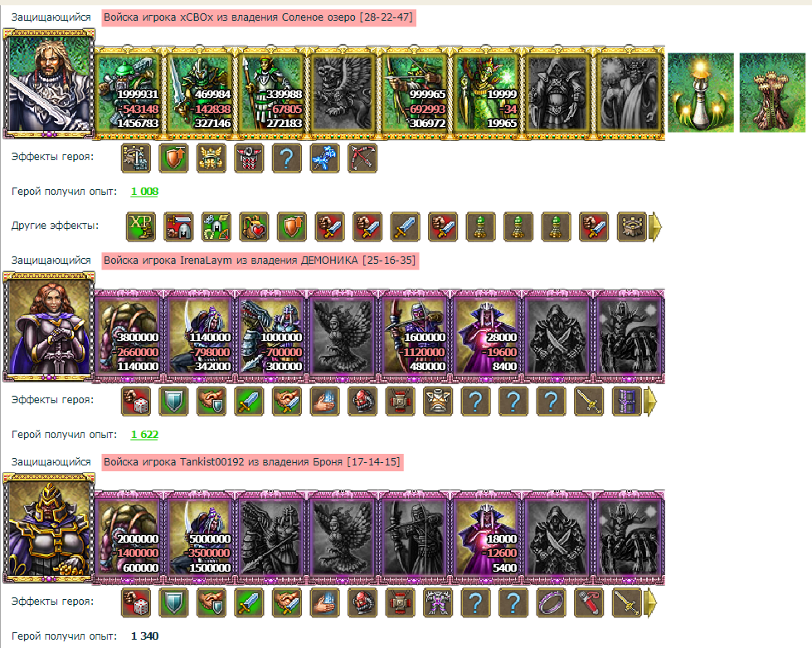Image resolution: width=812 pixels, height=648 pixels.
Task: Select the unit card showing 1999931 troops
Action: [x=129, y=92]
